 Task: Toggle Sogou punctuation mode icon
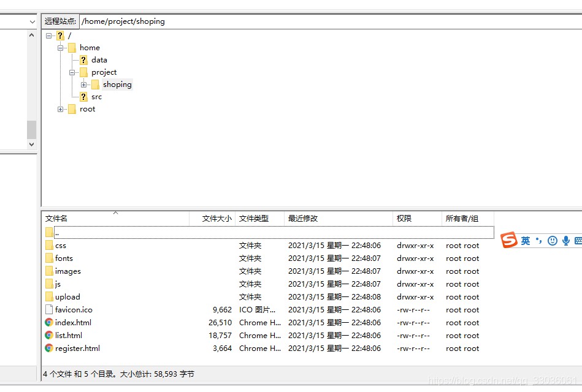[539, 241]
